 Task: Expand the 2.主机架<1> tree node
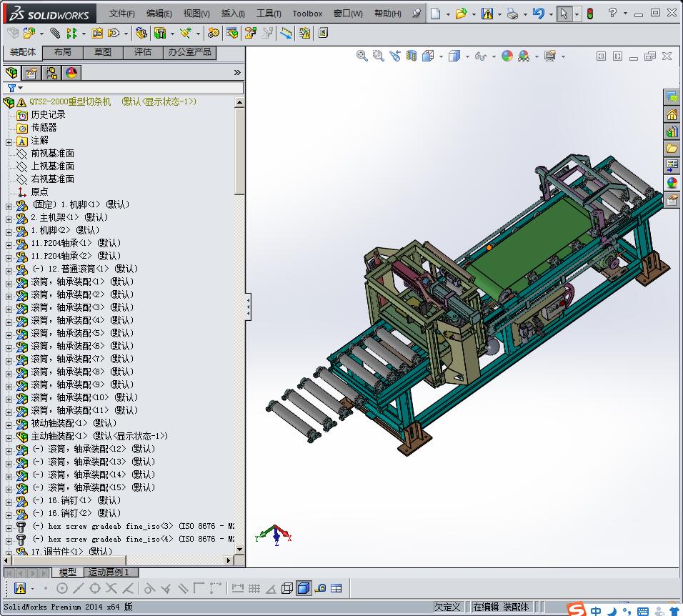[9, 218]
